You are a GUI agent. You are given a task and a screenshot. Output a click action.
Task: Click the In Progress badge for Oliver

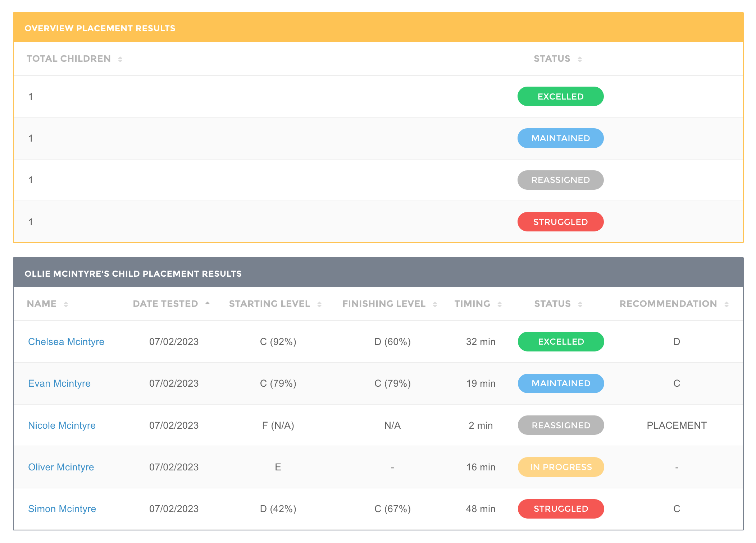click(561, 467)
